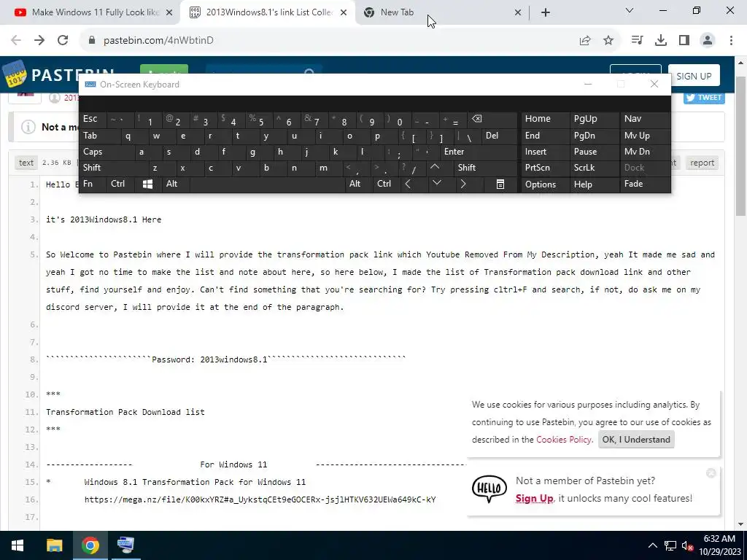Open the Cookies Policy link
Viewport: 747px width, 560px height.
click(x=564, y=440)
